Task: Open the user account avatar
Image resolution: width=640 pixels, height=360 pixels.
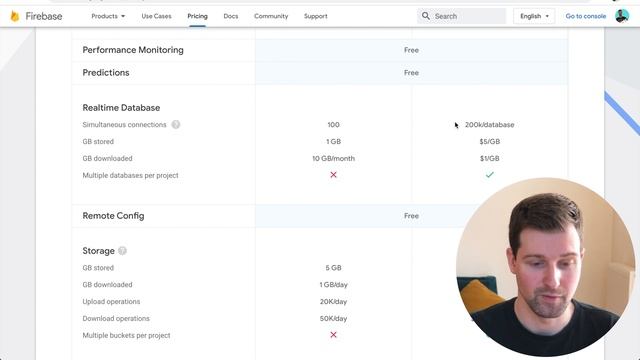Action: point(622,16)
